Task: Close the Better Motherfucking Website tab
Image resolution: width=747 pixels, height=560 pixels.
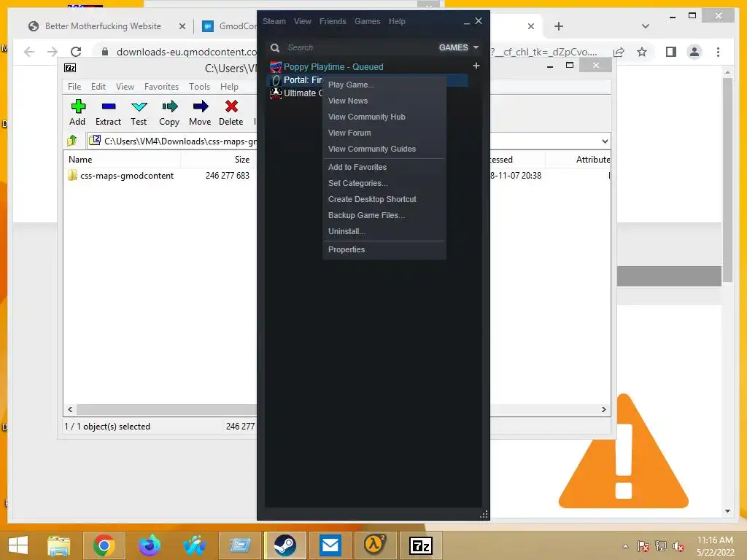Action: point(182,26)
